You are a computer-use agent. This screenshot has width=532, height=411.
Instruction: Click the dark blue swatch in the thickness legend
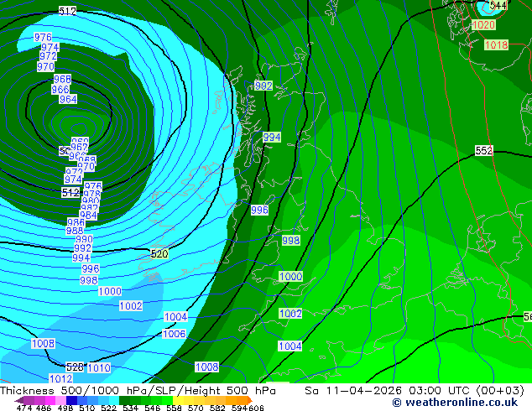pyautogui.click(x=71, y=400)
